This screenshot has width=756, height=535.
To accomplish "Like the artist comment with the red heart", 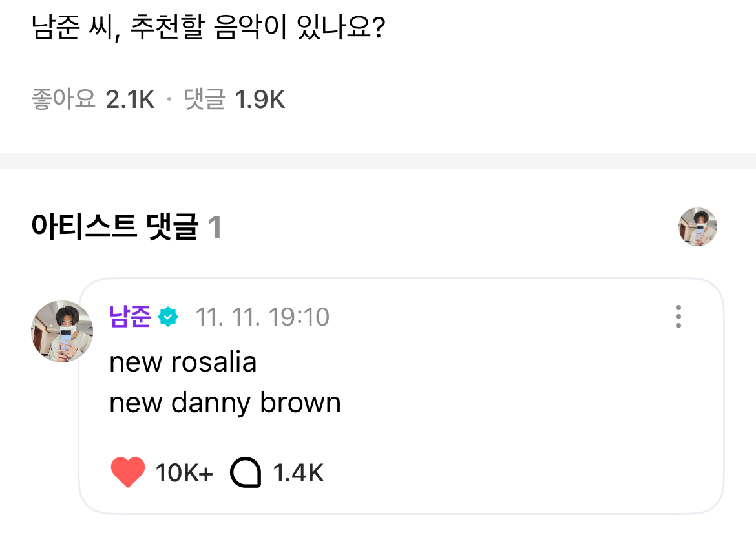I will (x=128, y=472).
